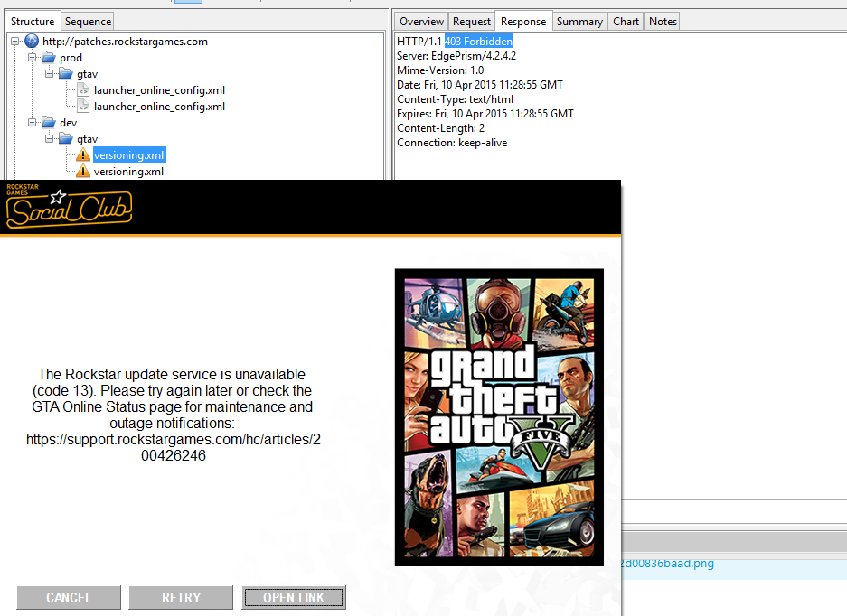
Task: Click the Grand Theft Auto V cover art
Action: coord(499,417)
